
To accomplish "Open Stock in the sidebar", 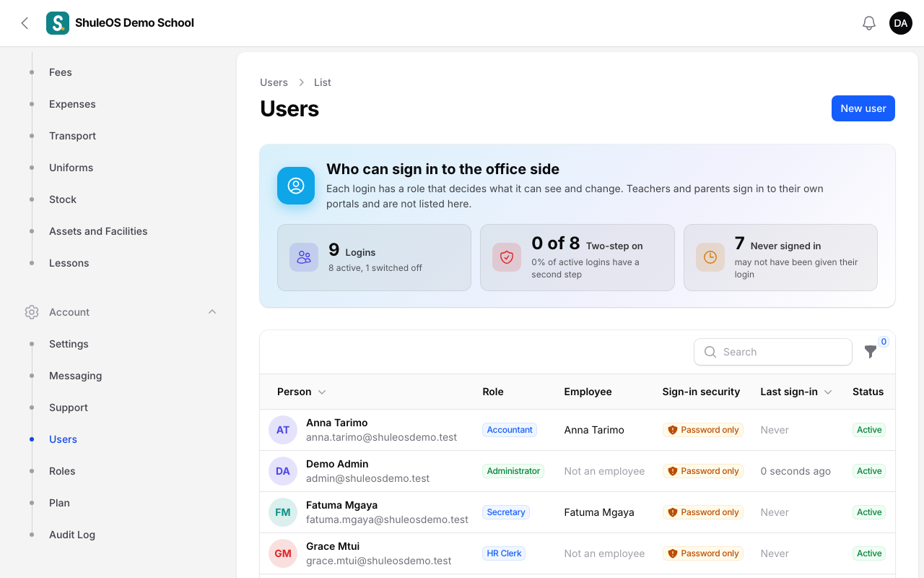I will [x=63, y=199].
